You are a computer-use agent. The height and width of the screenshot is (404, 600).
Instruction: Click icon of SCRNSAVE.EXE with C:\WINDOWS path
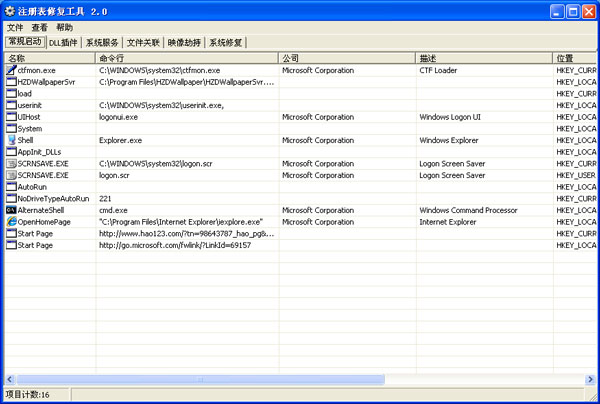tap(11, 163)
